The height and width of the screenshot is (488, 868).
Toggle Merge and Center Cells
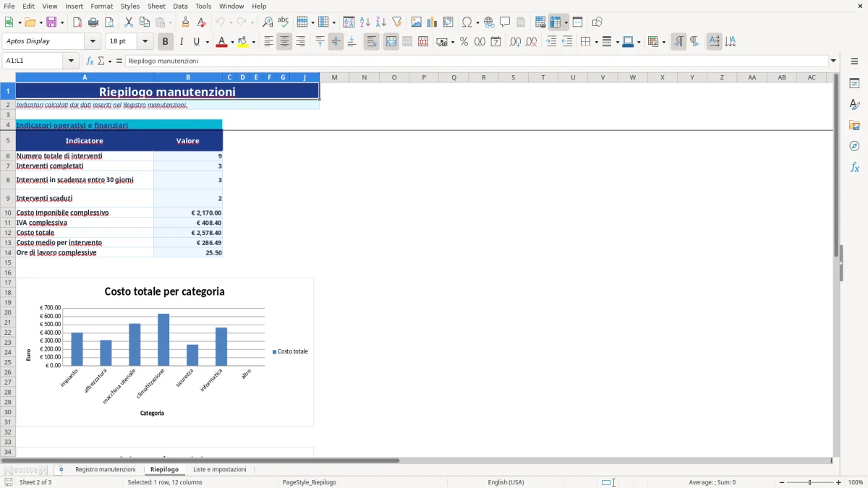(x=391, y=42)
